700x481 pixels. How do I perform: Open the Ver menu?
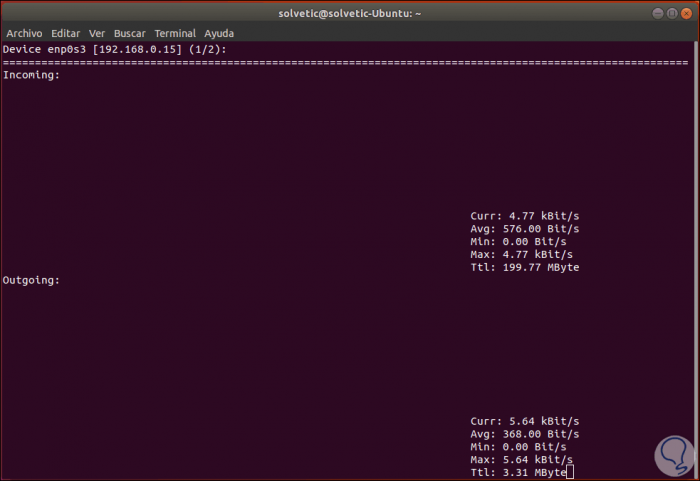pyautogui.click(x=97, y=33)
